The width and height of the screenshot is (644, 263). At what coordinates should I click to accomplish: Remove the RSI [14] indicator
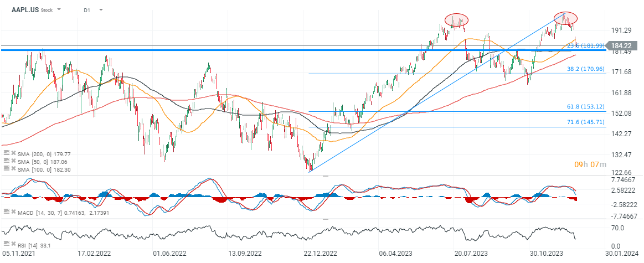13,244
